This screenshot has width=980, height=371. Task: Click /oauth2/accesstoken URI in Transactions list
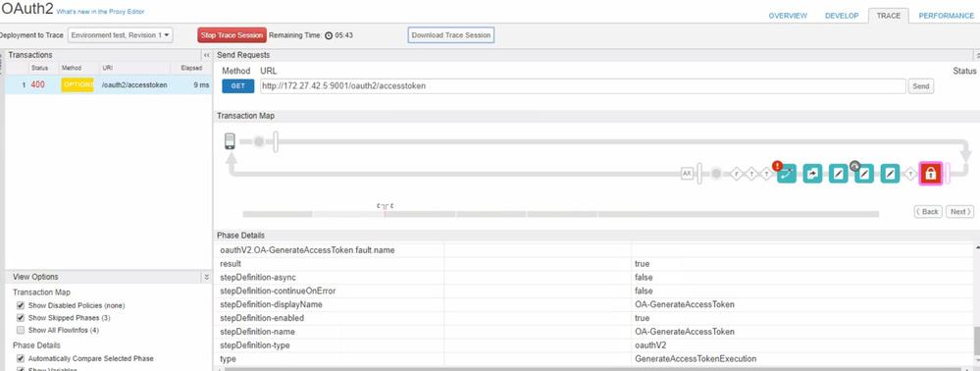pyautogui.click(x=133, y=84)
